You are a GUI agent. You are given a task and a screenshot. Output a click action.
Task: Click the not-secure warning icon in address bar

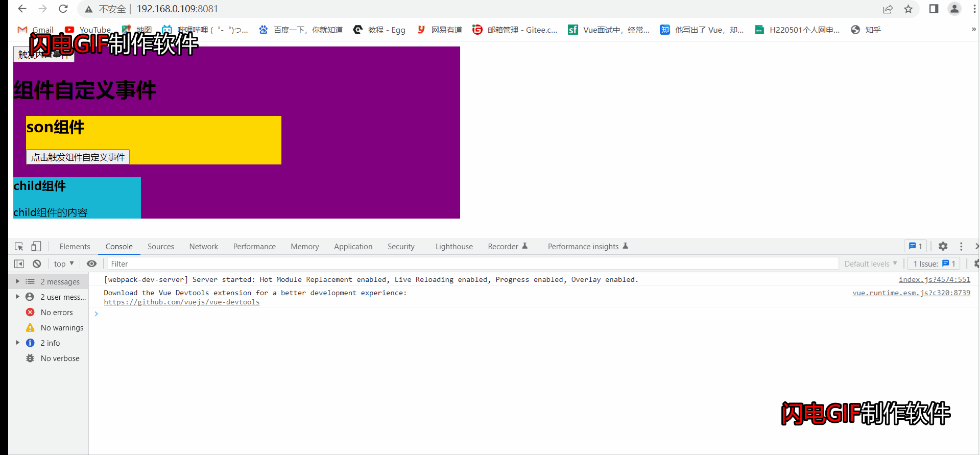click(x=89, y=9)
